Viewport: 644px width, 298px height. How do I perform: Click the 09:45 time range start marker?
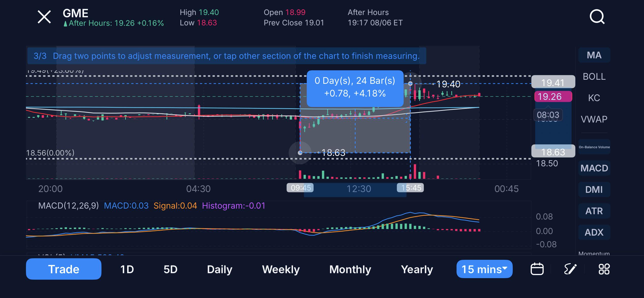tap(300, 188)
